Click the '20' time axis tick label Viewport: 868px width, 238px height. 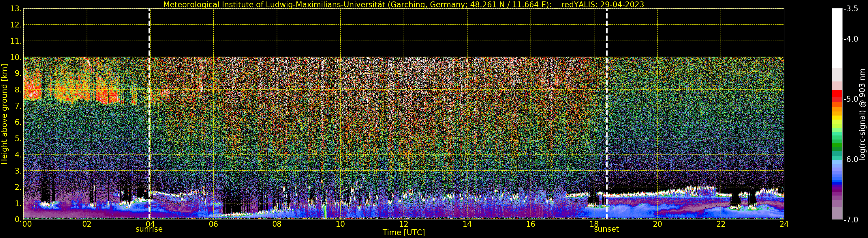[657, 224]
